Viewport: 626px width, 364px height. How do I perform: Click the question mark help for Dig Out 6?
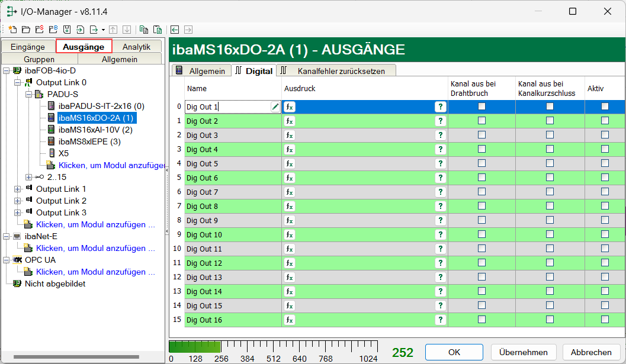coord(440,178)
